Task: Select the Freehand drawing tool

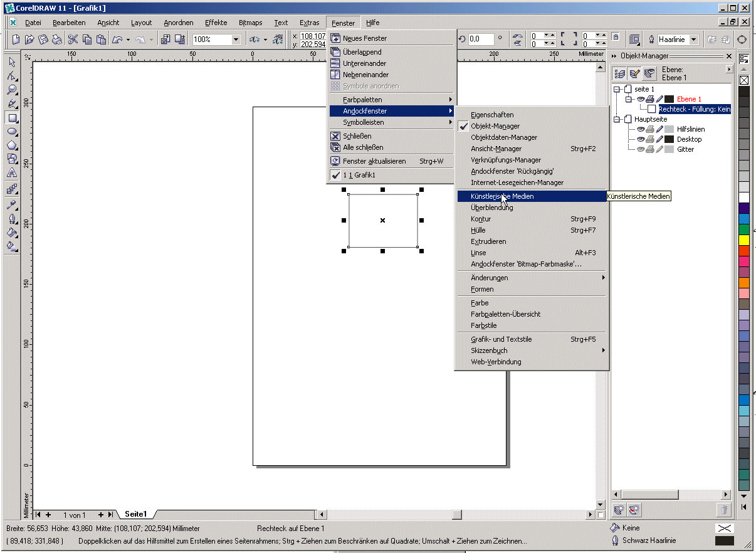Action: pos(12,103)
